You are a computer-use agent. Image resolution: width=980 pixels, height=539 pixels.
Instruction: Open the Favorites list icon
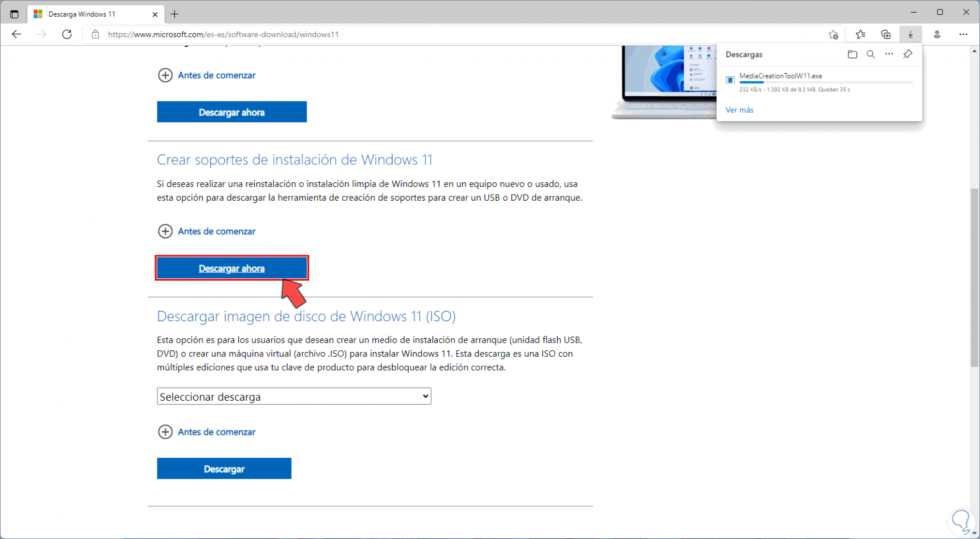861,34
